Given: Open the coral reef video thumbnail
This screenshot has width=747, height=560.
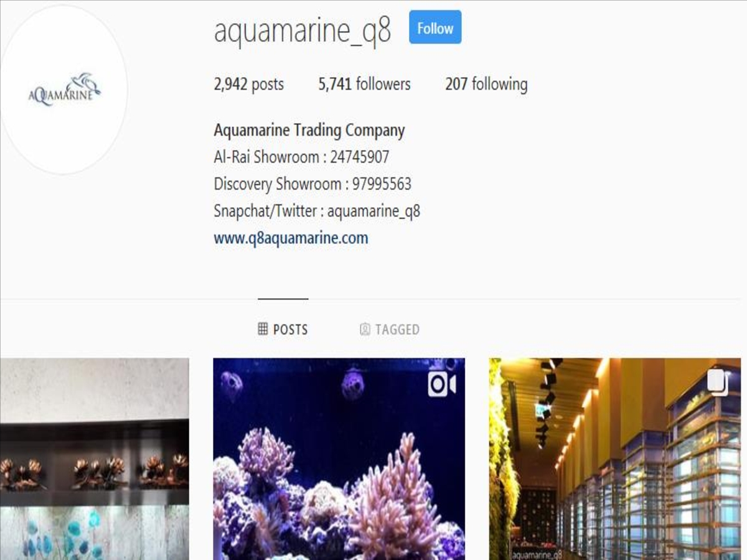Looking at the screenshot, I should point(339,459).
